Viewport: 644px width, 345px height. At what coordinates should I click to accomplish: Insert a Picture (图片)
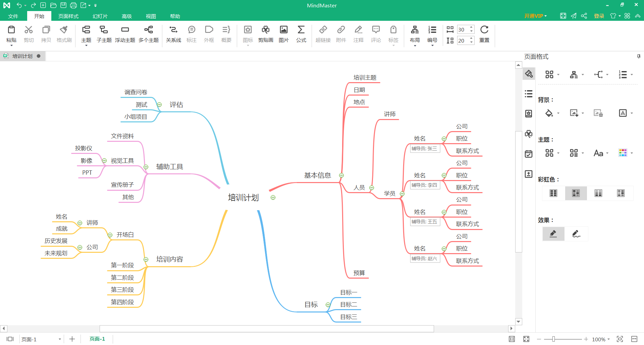[284, 34]
